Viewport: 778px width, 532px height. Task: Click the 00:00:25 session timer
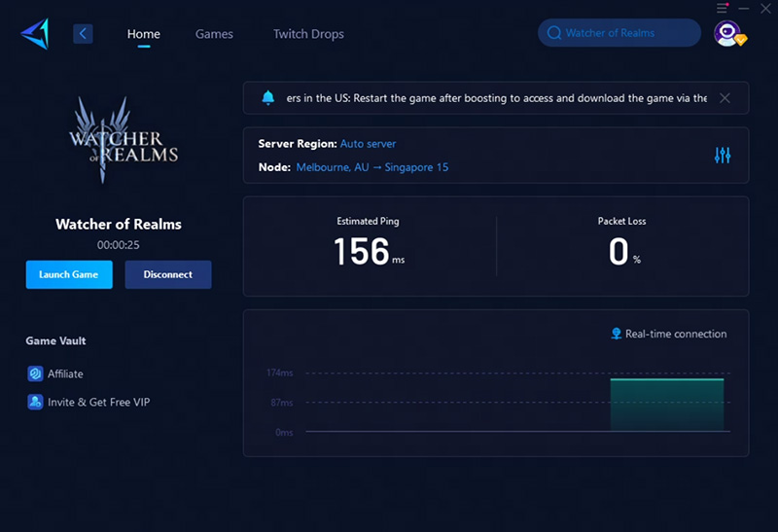point(118,245)
